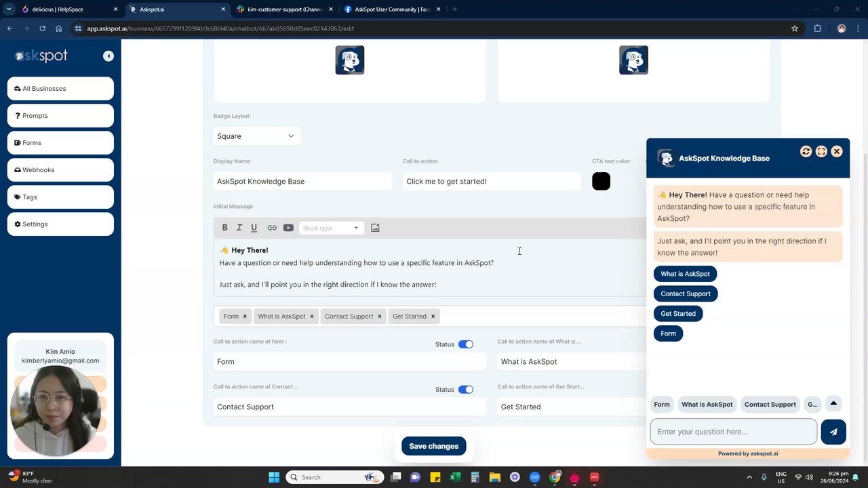Apply italic formatting in the message editor
Screen dimensions: 868x488
point(239,228)
